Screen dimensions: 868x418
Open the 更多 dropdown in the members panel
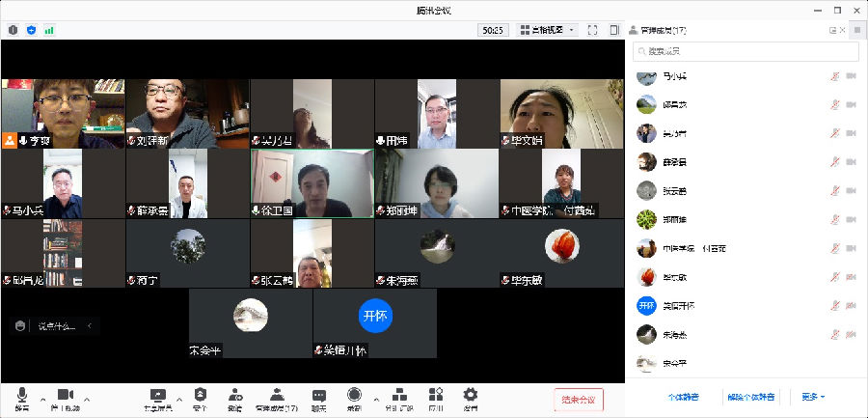point(813,397)
